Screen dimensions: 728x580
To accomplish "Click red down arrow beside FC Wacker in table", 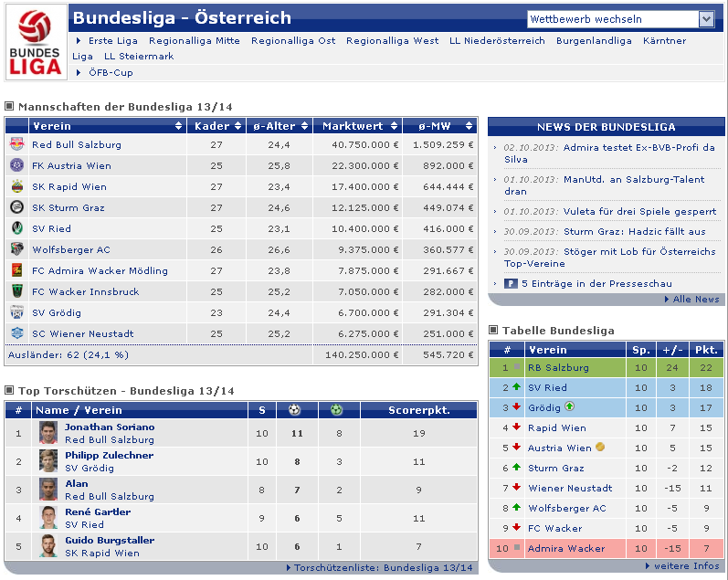I will 516,528.
